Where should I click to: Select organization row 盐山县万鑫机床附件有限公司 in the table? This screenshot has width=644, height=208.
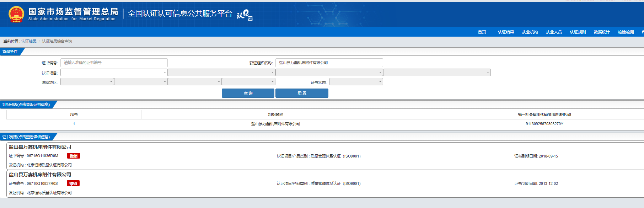(x=275, y=124)
